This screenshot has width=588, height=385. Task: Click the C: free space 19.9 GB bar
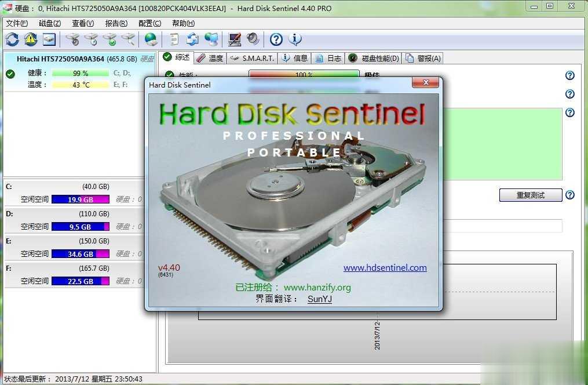tap(81, 199)
